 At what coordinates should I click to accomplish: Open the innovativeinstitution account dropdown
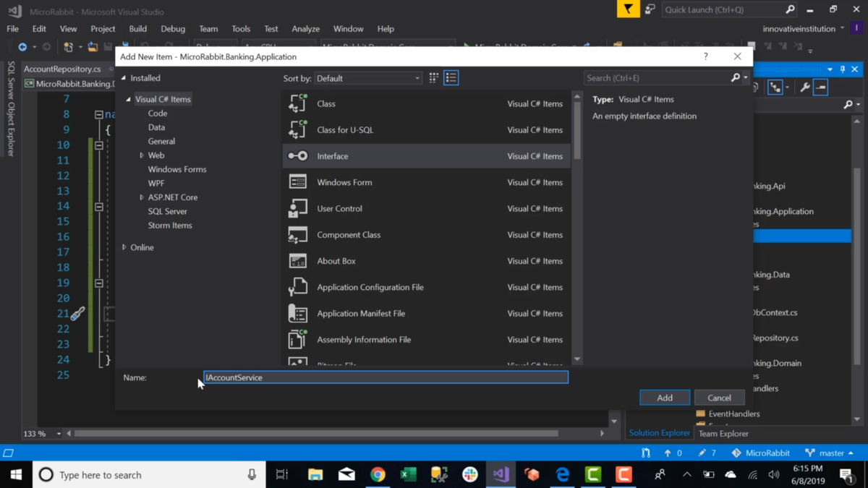804,29
